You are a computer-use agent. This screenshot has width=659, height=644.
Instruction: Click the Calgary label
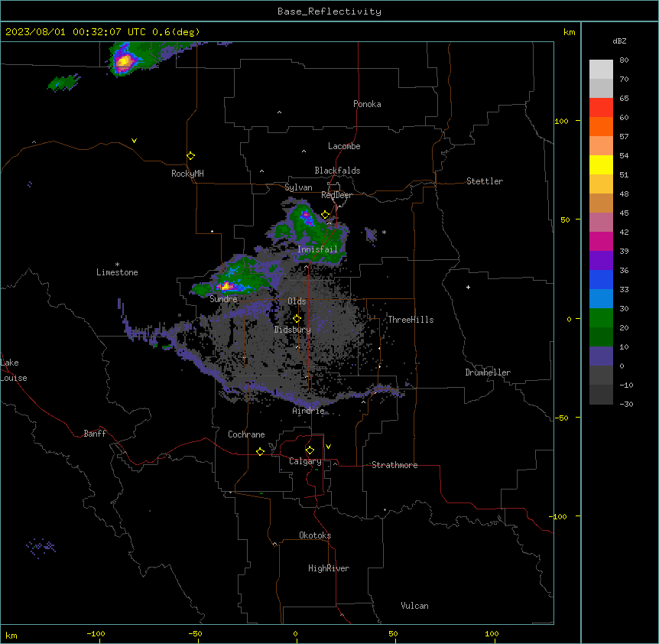tap(305, 461)
